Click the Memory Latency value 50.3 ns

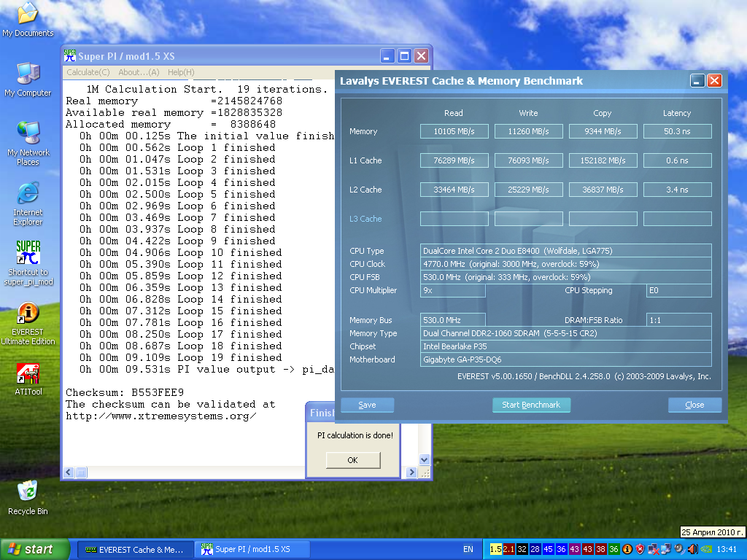[677, 131]
